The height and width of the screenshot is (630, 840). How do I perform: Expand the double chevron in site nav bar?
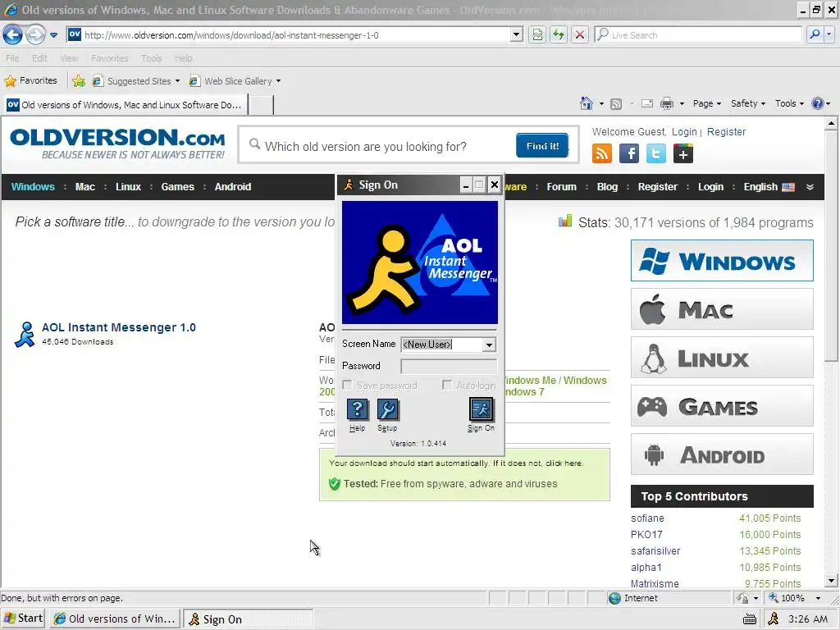click(x=810, y=187)
